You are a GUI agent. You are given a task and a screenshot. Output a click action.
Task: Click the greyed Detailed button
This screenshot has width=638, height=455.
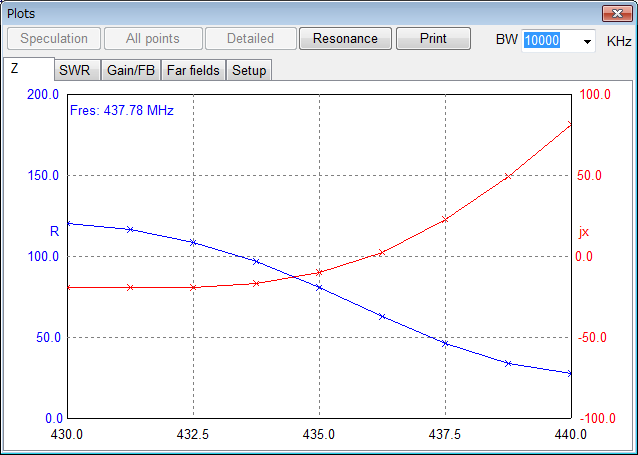tap(251, 39)
